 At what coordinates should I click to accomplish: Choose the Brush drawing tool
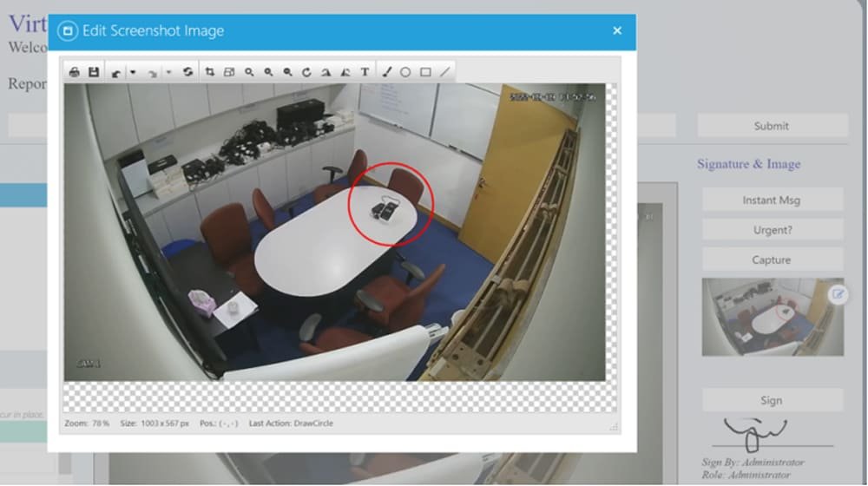point(387,73)
